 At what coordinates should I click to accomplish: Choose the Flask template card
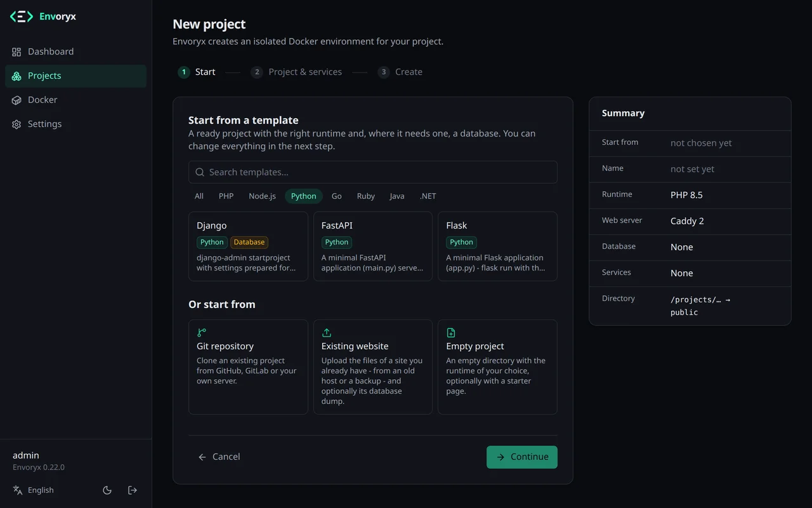tap(497, 246)
